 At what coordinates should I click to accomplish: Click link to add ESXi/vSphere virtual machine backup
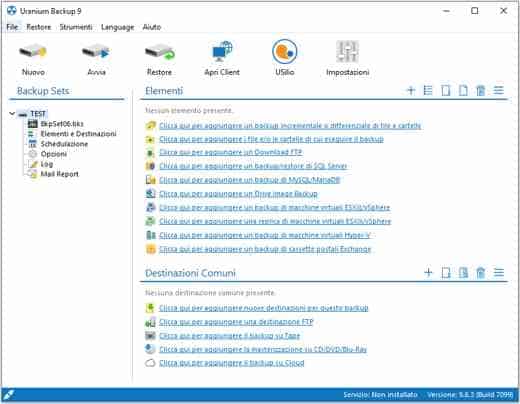[x=274, y=207]
